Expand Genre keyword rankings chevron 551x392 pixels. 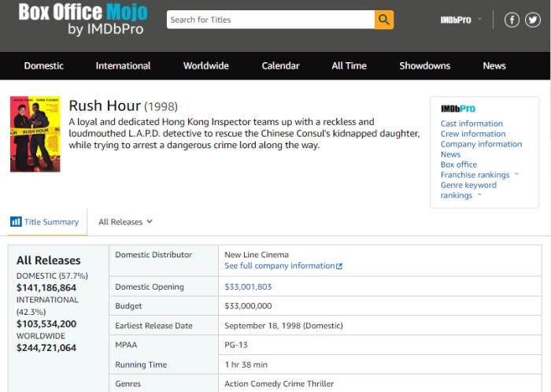tap(479, 195)
